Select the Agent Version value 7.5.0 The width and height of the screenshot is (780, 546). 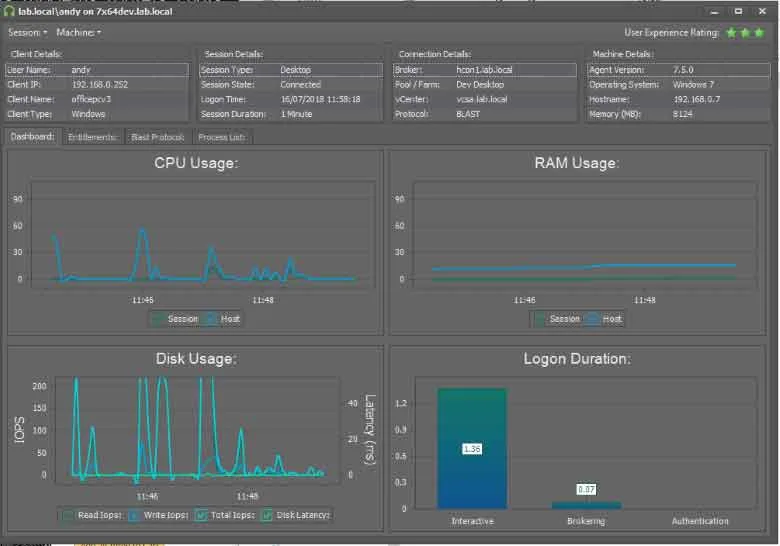(x=683, y=70)
